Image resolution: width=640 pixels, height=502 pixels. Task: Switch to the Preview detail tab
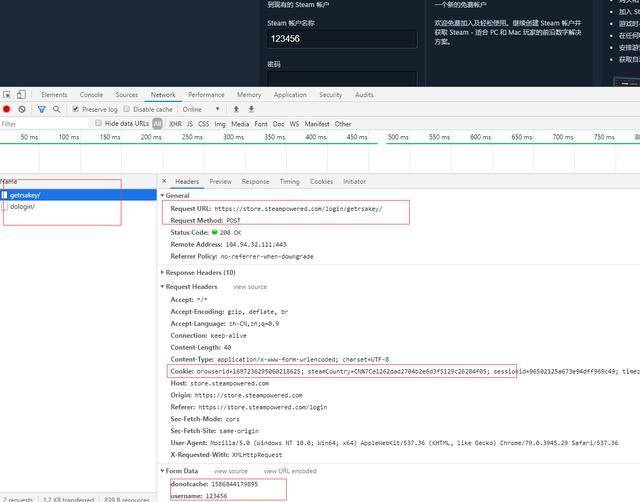[x=220, y=181]
